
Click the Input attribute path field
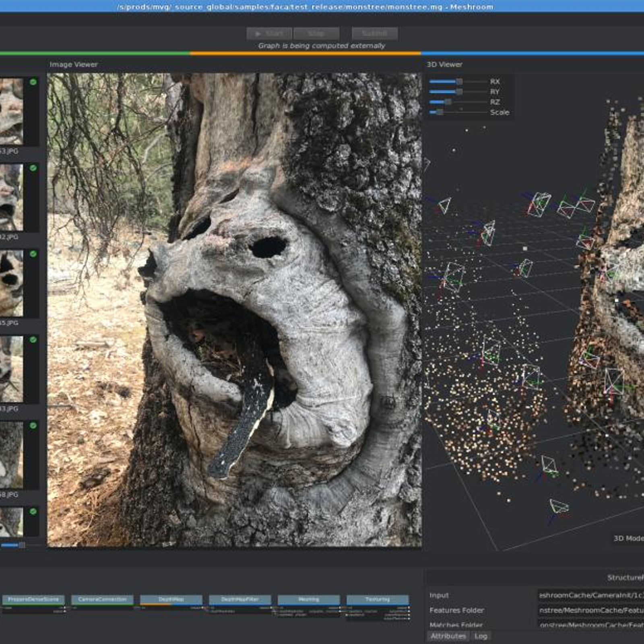point(591,595)
